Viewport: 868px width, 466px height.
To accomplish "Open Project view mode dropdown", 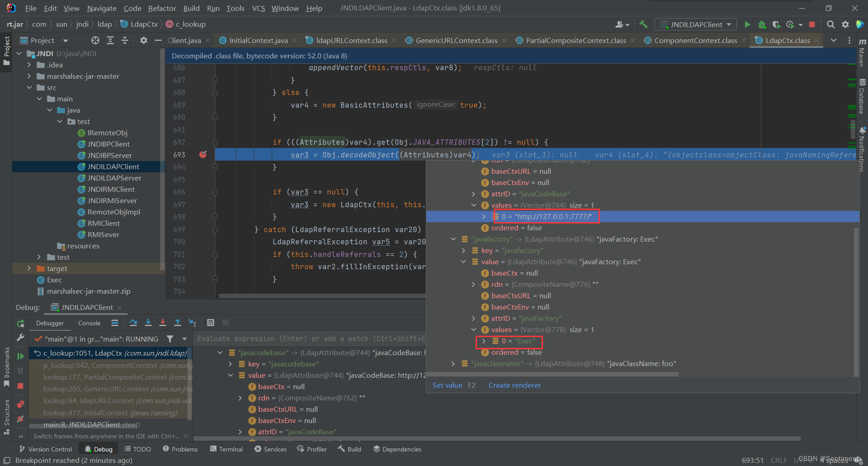I will [x=66, y=40].
